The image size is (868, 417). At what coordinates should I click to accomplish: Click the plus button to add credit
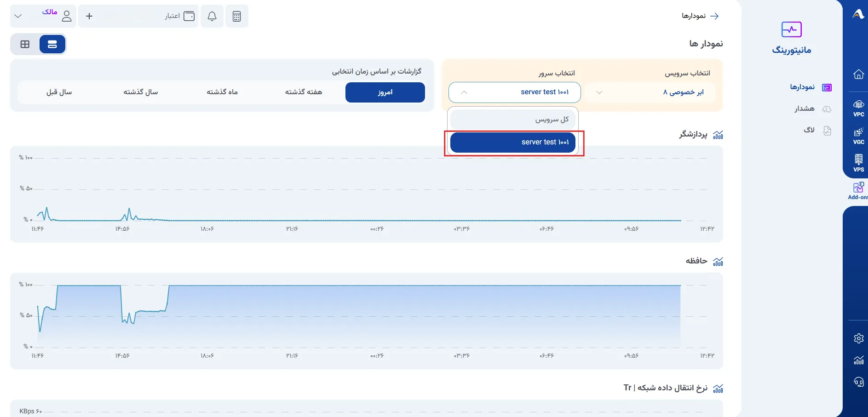point(89,17)
